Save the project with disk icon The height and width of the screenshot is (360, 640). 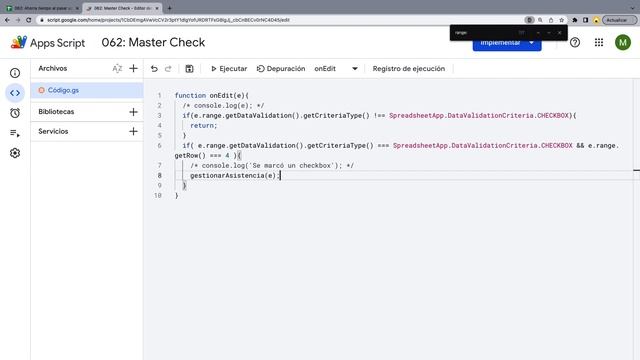pos(189,69)
